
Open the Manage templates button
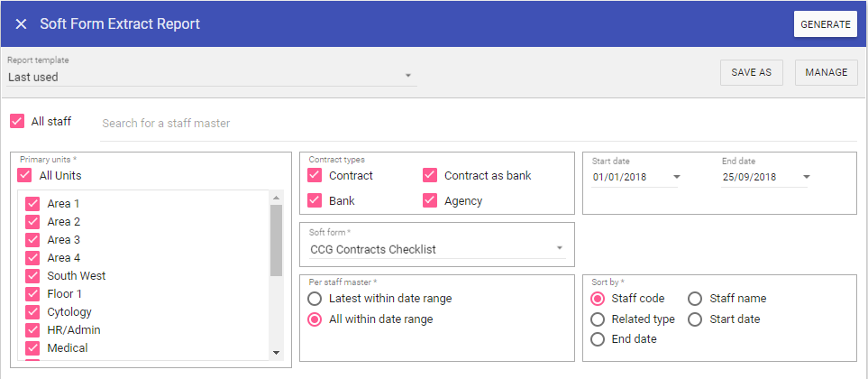point(826,73)
